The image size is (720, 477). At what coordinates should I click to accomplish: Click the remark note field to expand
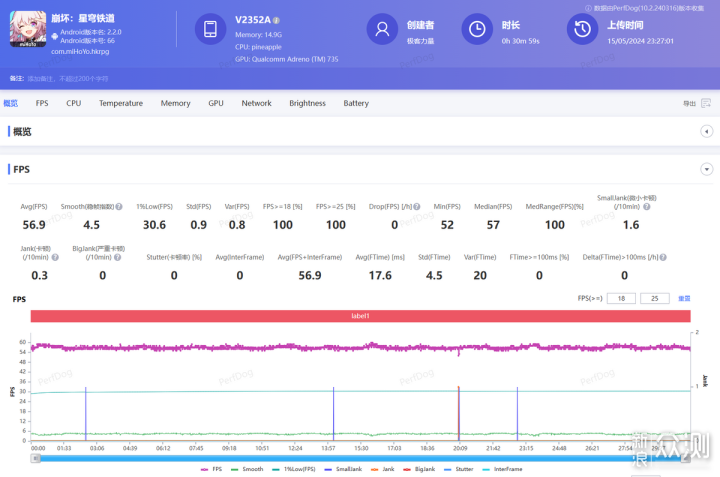(x=60, y=77)
